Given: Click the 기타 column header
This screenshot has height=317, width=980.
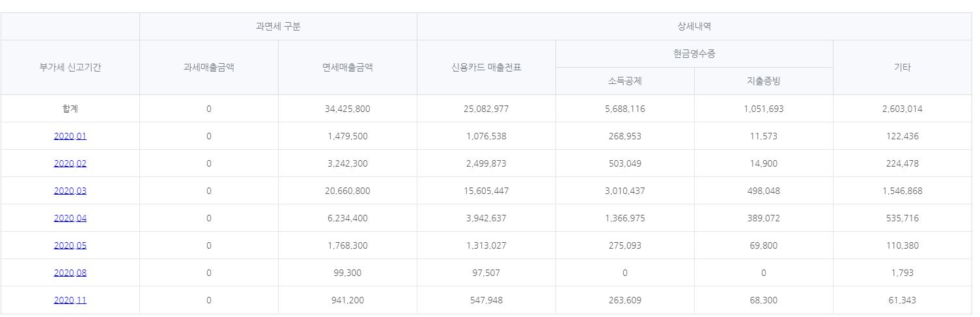Looking at the screenshot, I should click(903, 68).
